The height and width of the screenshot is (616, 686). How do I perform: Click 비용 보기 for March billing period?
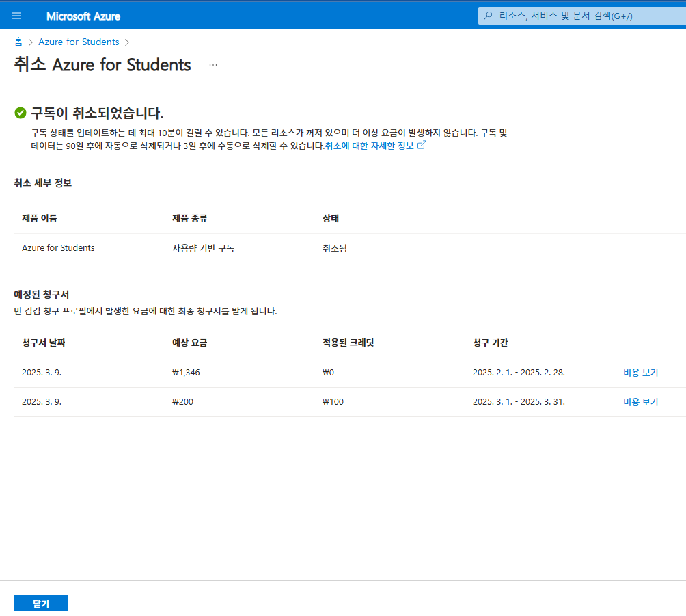coord(640,402)
